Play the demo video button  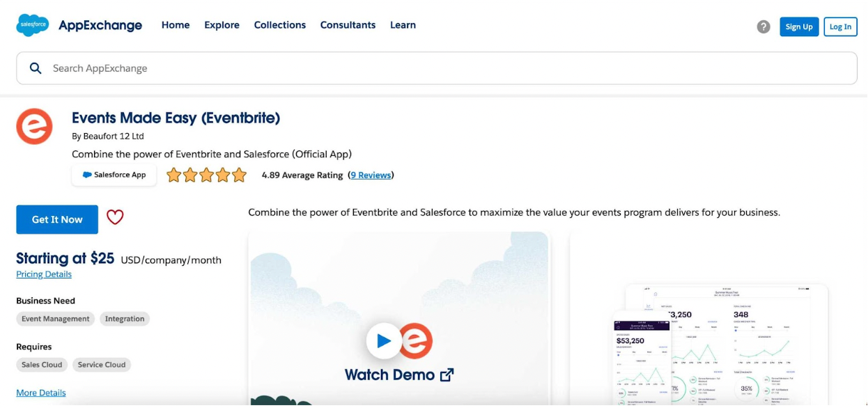pos(384,340)
